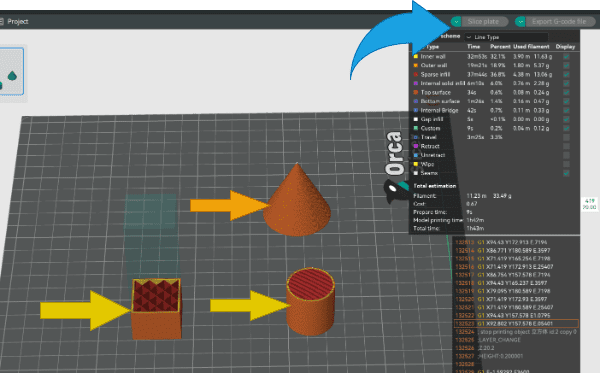
Task: Open the Export G-code file dropdown arrow
Action: (520, 22)
